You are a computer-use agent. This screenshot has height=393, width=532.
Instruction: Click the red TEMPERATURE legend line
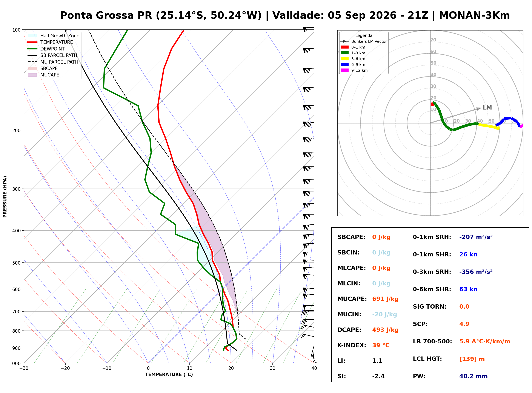click(32, 42)
